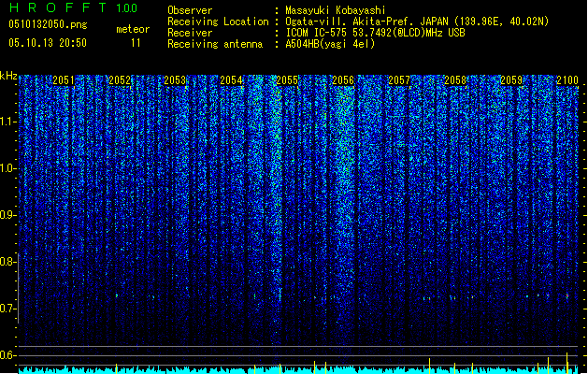Click the 2058 time marker
Image resolution: width=588 pixels, height=374 pixels.
[455, 80]
